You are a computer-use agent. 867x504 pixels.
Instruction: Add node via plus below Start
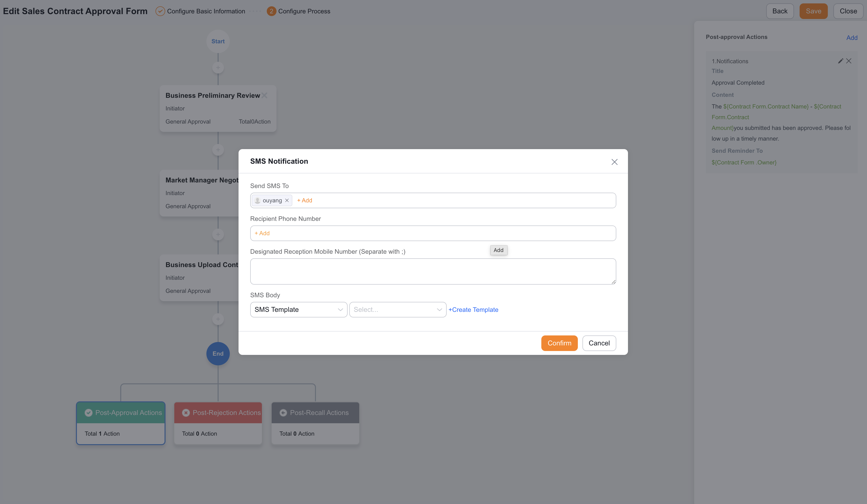218,67
